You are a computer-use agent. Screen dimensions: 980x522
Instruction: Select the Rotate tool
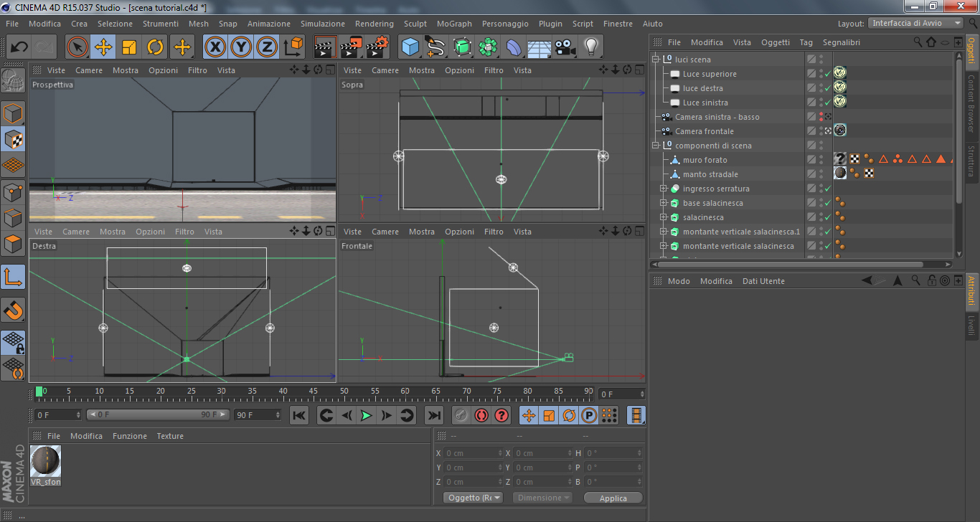coord(155,47)
